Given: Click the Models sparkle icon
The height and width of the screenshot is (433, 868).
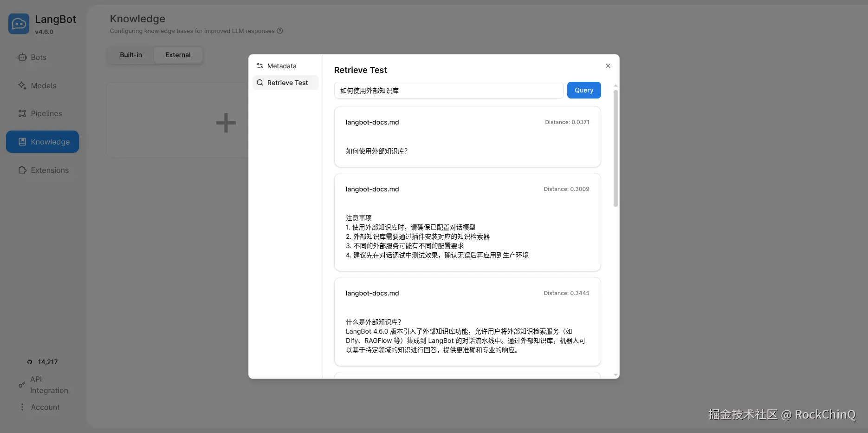Looking at the screenshot, I should coord(22,85).
